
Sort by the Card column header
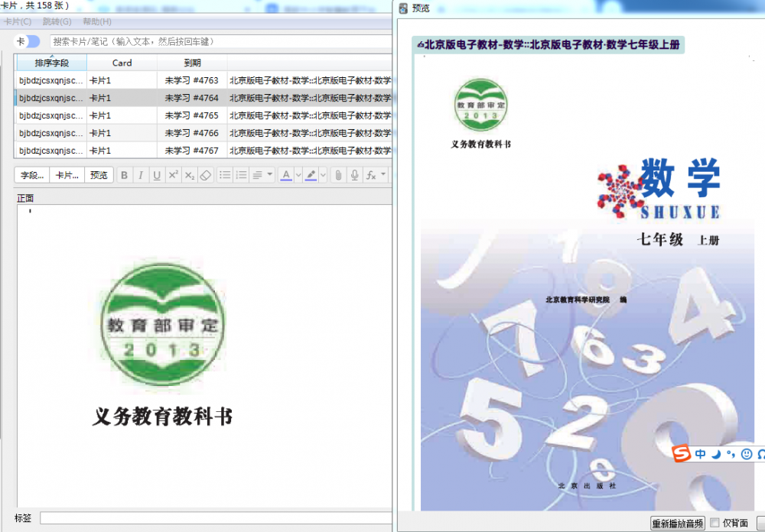[122, 63]
